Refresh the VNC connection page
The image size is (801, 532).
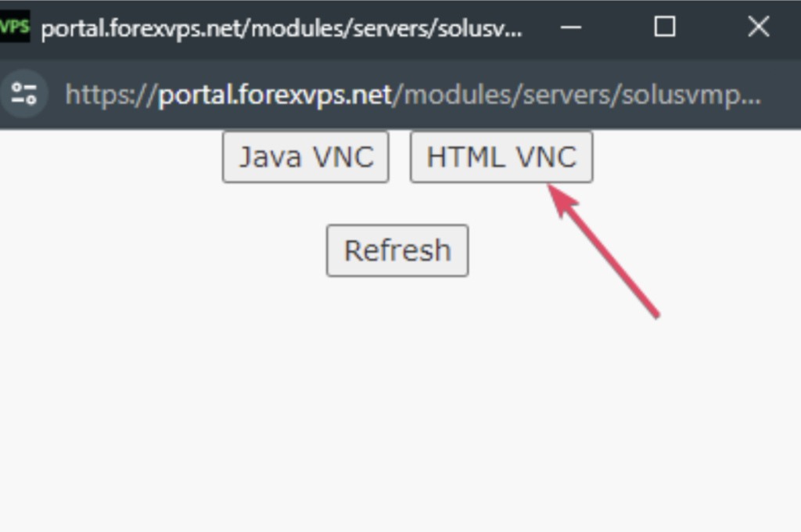click(397, 250)
